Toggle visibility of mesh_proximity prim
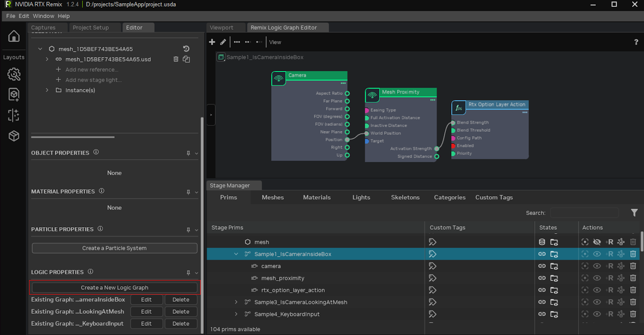 click(x=597, y=278)
